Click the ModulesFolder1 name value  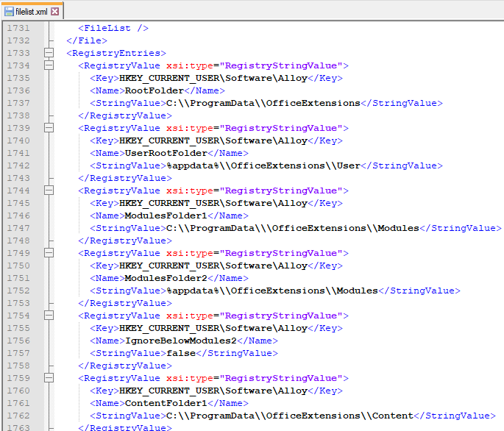(x=166, y=215)
